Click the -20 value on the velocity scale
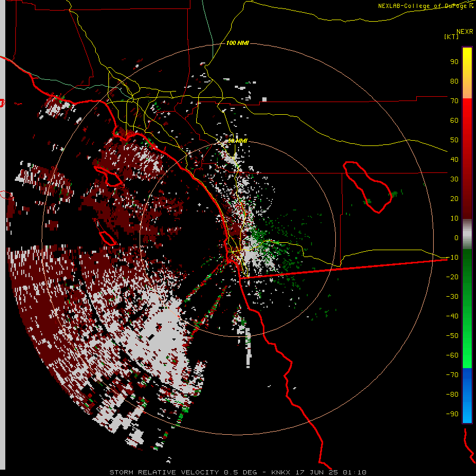 coord(452,277)
